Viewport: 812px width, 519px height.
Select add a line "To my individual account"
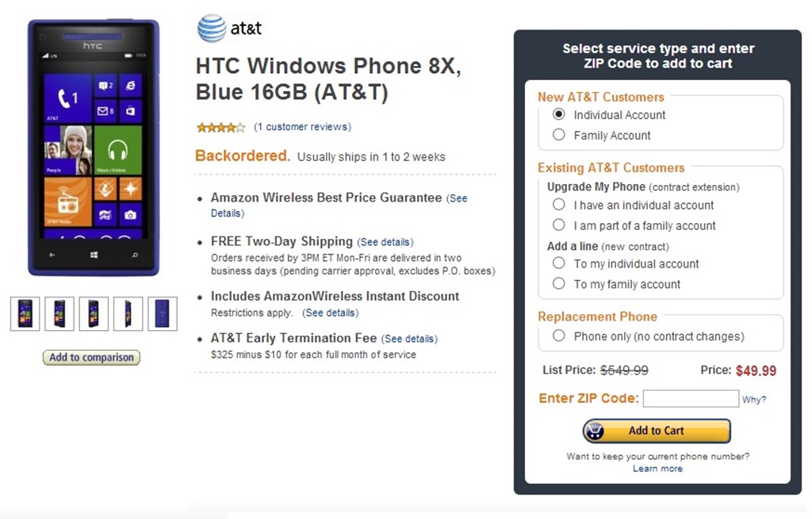559,264
